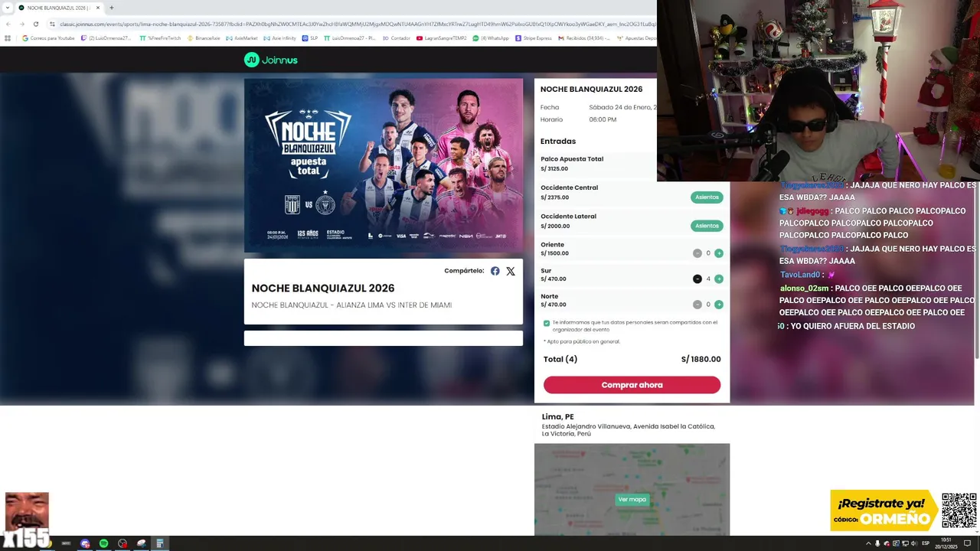Image resolution: width=980 pixels, height=551 pixels.
Task: Go forward with browser forward arrow
Action: tap(21, 24)
